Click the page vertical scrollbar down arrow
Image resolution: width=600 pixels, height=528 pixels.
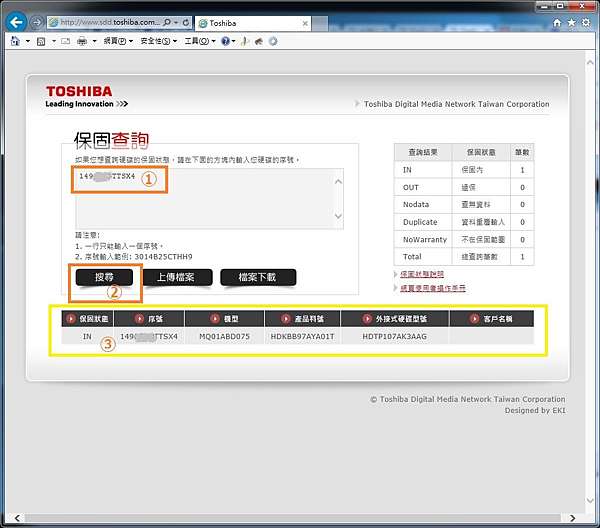click(x=590, y=500)
